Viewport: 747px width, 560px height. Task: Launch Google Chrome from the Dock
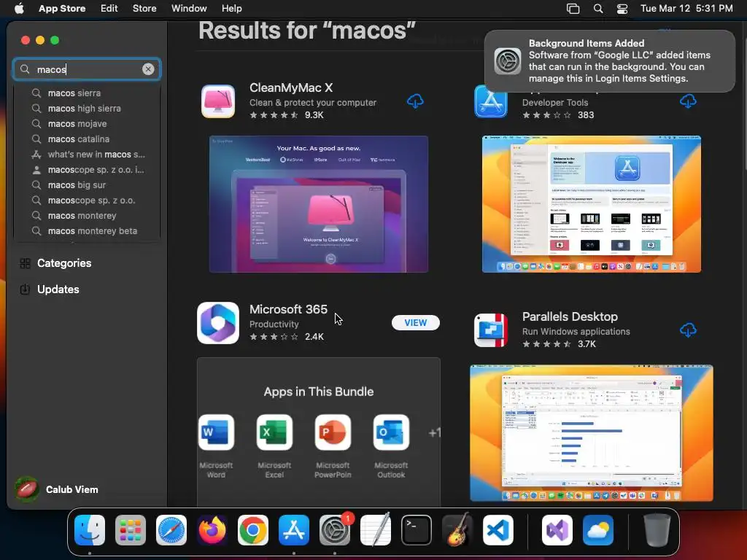pos(253,530)
